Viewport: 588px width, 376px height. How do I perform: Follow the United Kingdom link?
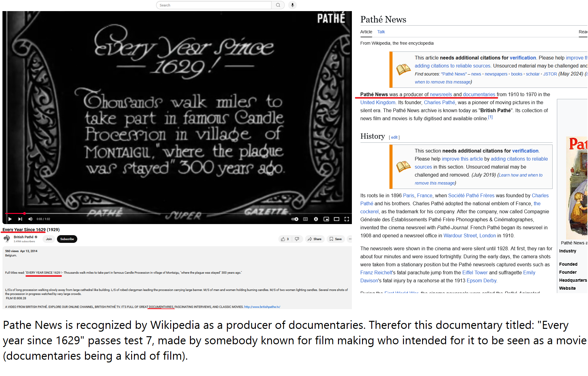(377, 102)
